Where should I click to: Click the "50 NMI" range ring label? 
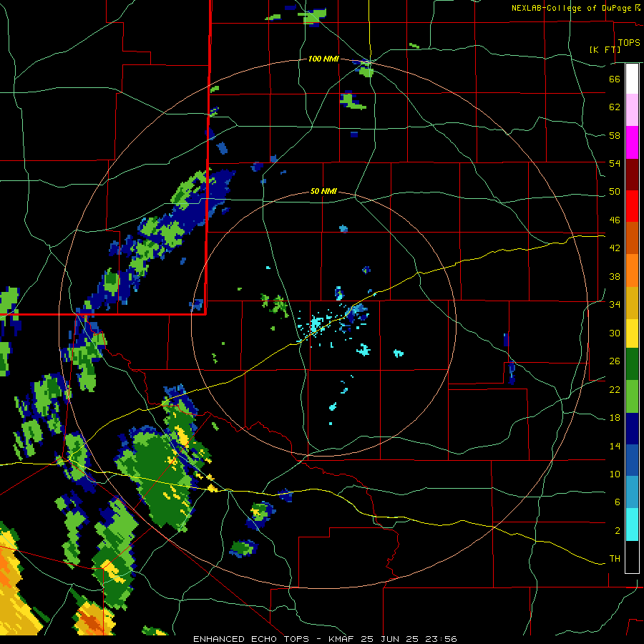pyautogui.click(x=323, y=191)
